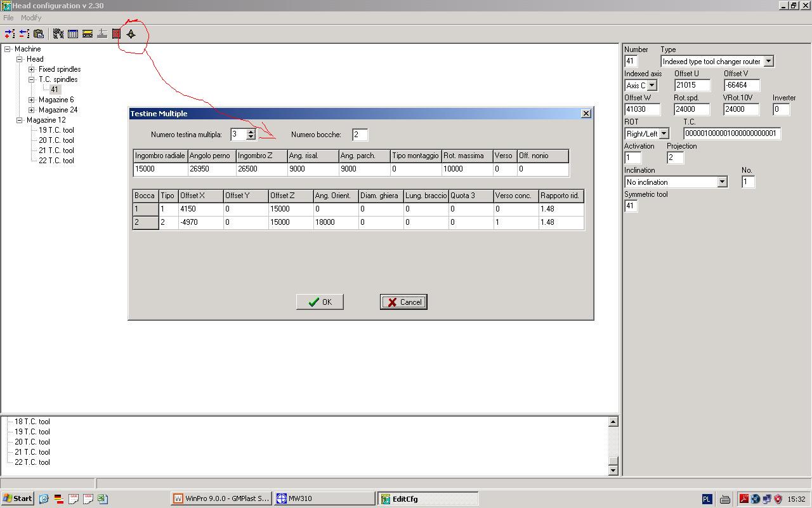
Task: Click the Adobe Acrobat system tray icon
Action: (744, 499)
